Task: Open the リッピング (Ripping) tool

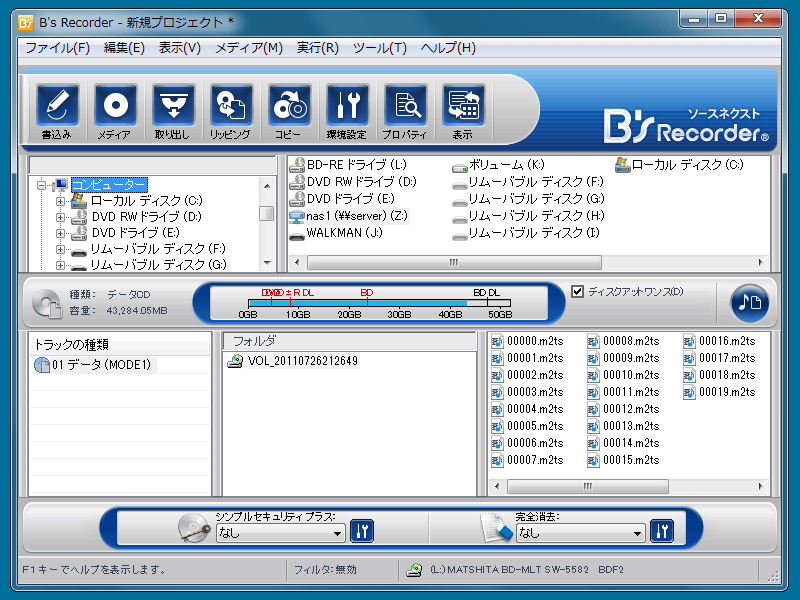Action: coord(231,105)
